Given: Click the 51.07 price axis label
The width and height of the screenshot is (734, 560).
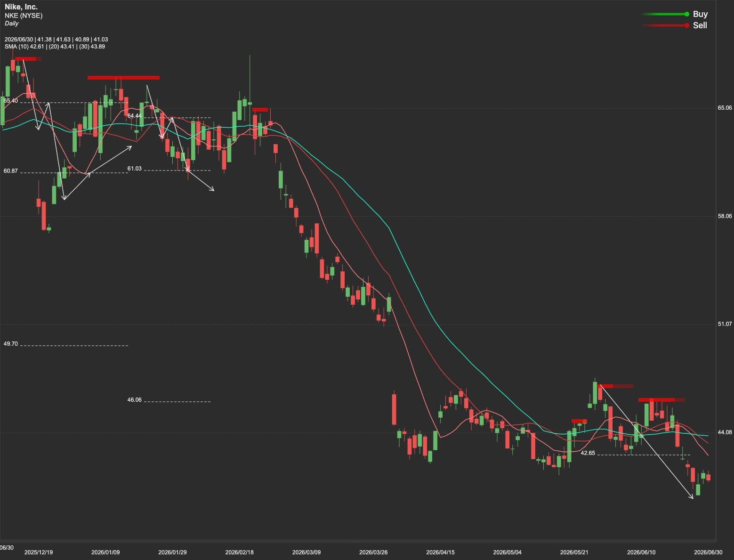Looking at the screenshot, I should [725, 324].
